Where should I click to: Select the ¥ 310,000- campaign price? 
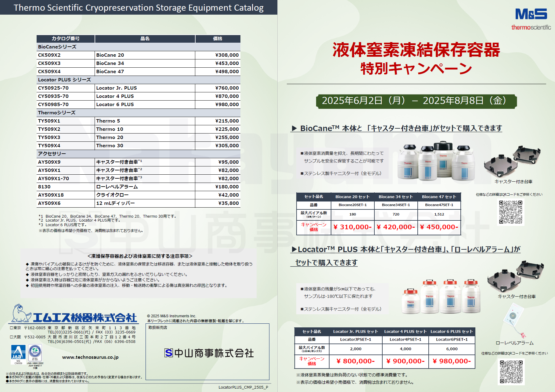[353, 227]
